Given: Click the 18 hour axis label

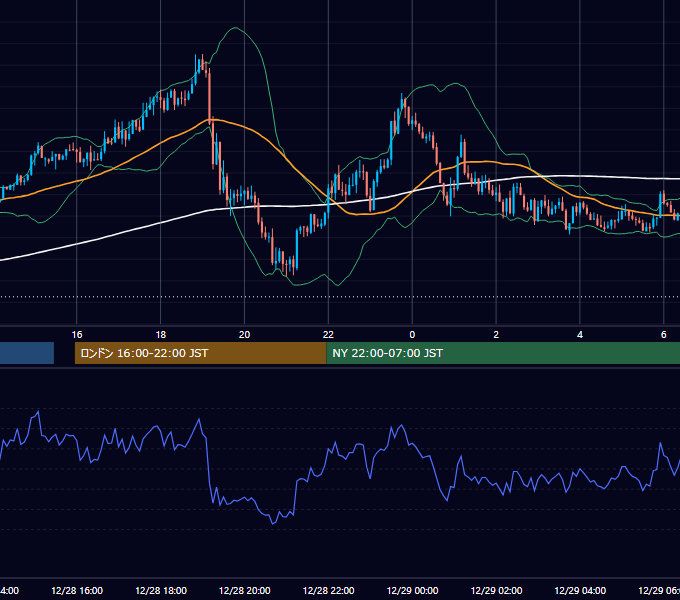Looking at the screenshot, I should (161, 334).
